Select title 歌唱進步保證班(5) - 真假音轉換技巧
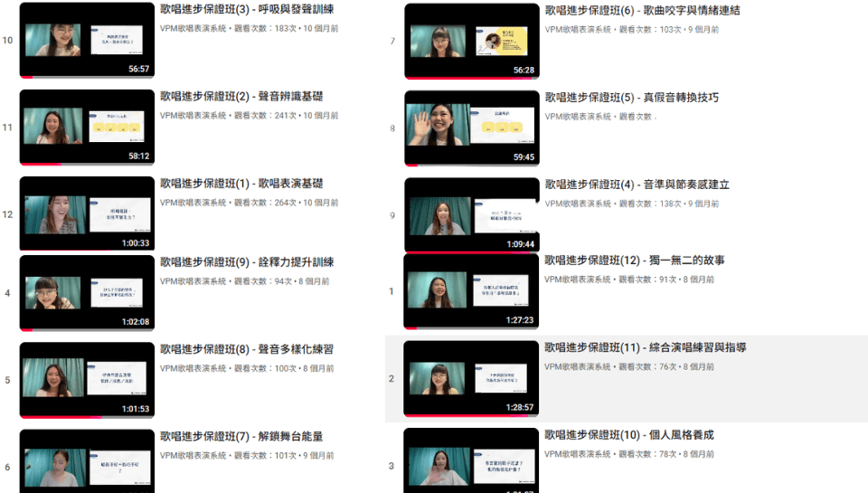Image resolution: width=868 pixels, height=493 pixels. pos(631,98)
